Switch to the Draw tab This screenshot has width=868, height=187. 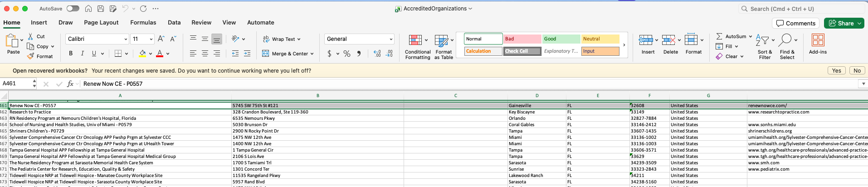pos(65,22)
